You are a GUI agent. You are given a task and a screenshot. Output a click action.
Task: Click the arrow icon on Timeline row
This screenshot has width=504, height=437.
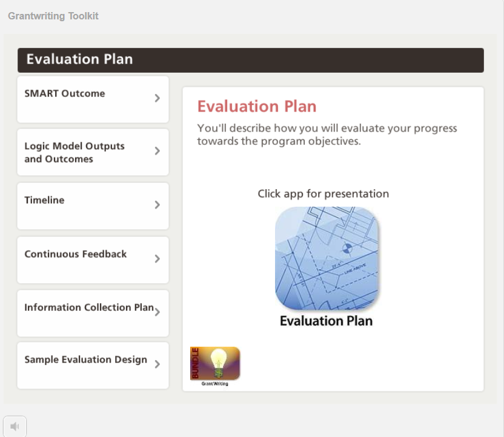coord(157,205)
